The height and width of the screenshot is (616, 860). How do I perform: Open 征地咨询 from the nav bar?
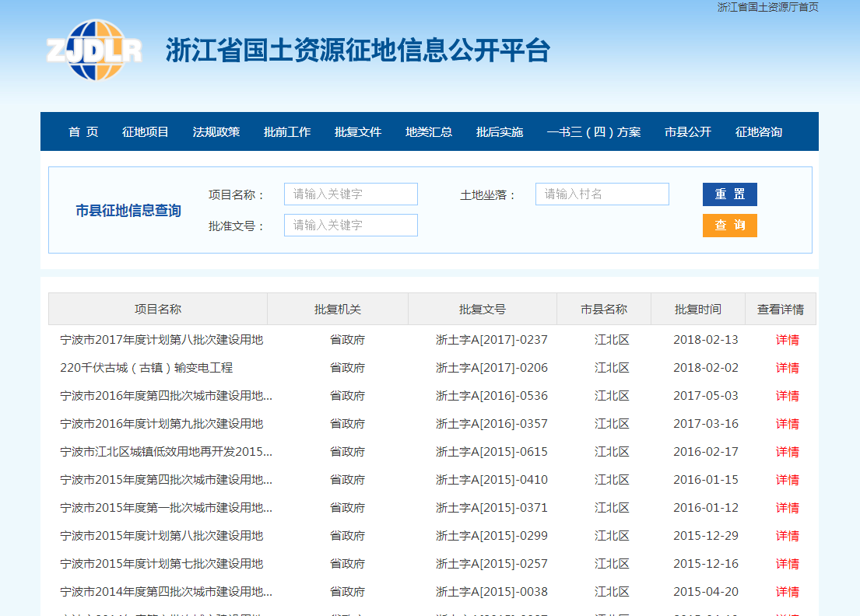tap(759, 132)
